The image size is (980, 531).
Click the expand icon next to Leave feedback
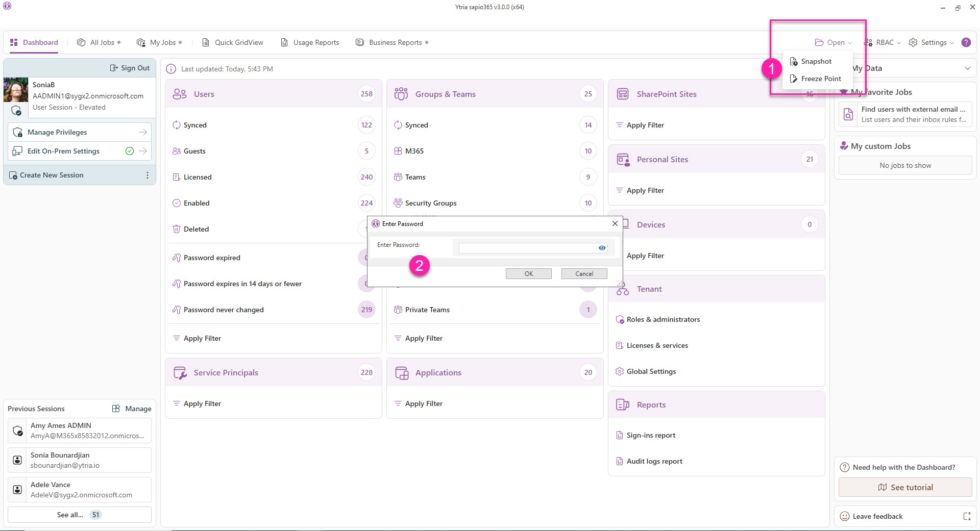pos(967,516)
